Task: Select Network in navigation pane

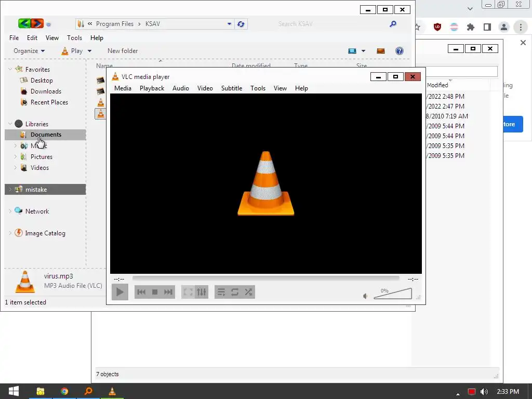Action: pos(37,211)
